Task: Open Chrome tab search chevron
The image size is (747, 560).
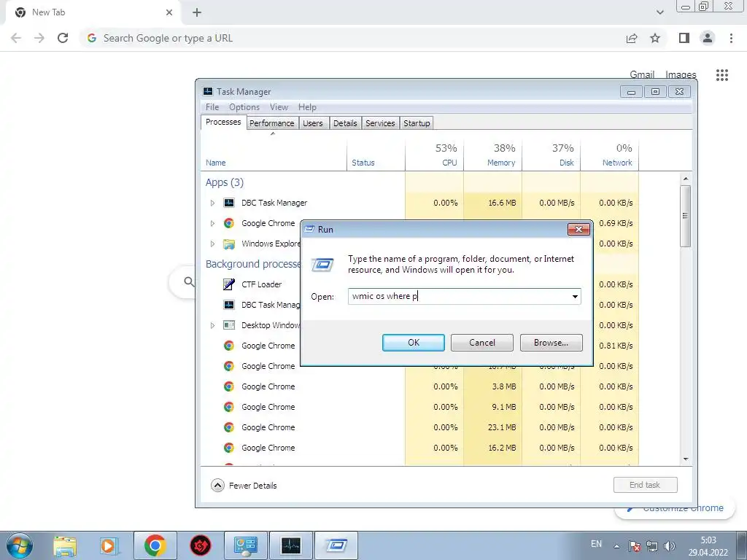Action: [x=659, y=12]
